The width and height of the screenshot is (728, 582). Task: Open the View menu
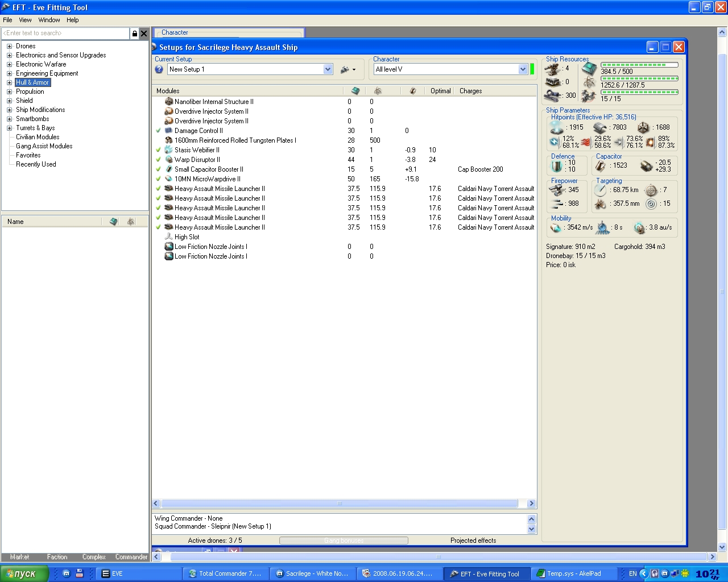pos(25,20)
